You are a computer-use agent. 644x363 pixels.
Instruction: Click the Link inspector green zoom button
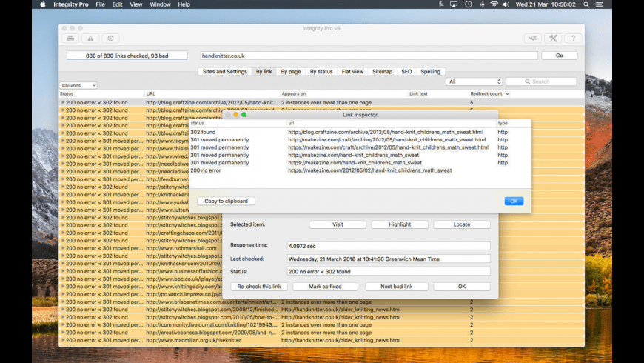click(244, 115)
